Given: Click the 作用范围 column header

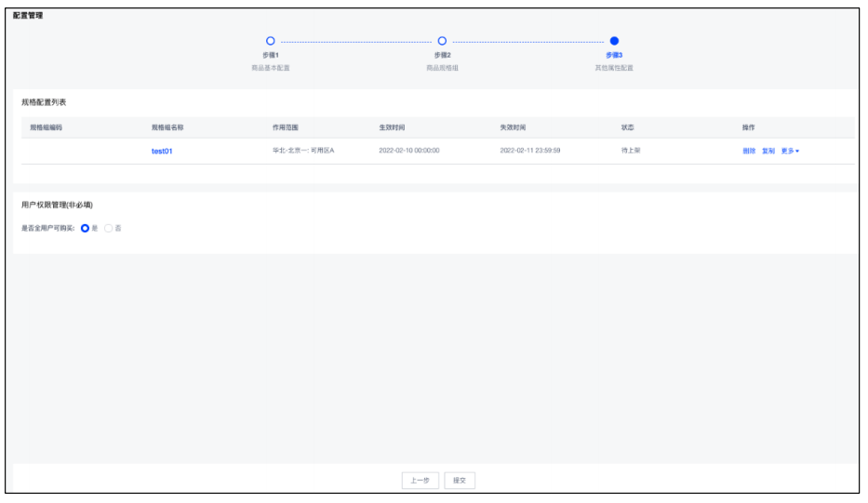Looking at the screenshot, I should (x=285, y=127).
